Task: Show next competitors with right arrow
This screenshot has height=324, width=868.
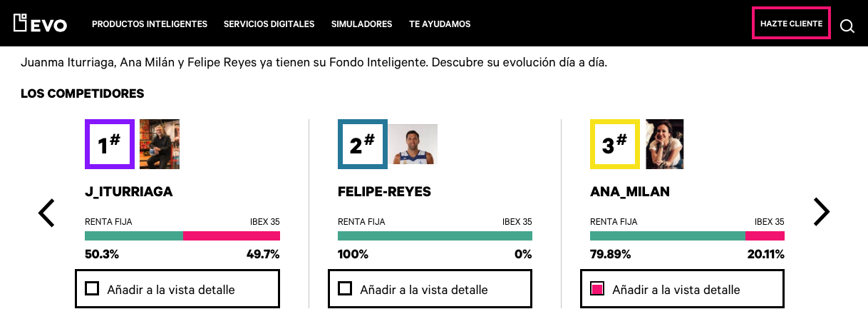Action: (x=822, y=211)
